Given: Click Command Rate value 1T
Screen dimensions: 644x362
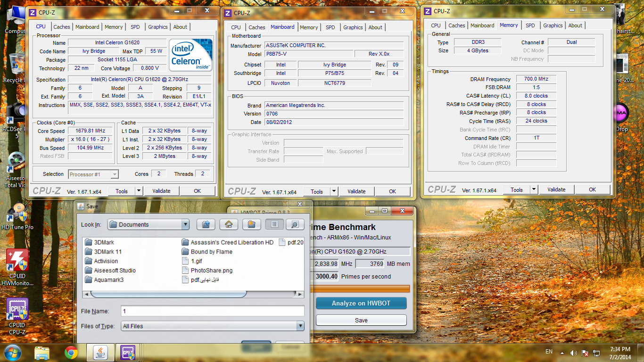Looking at the screenshot, I should coord(537,138).
